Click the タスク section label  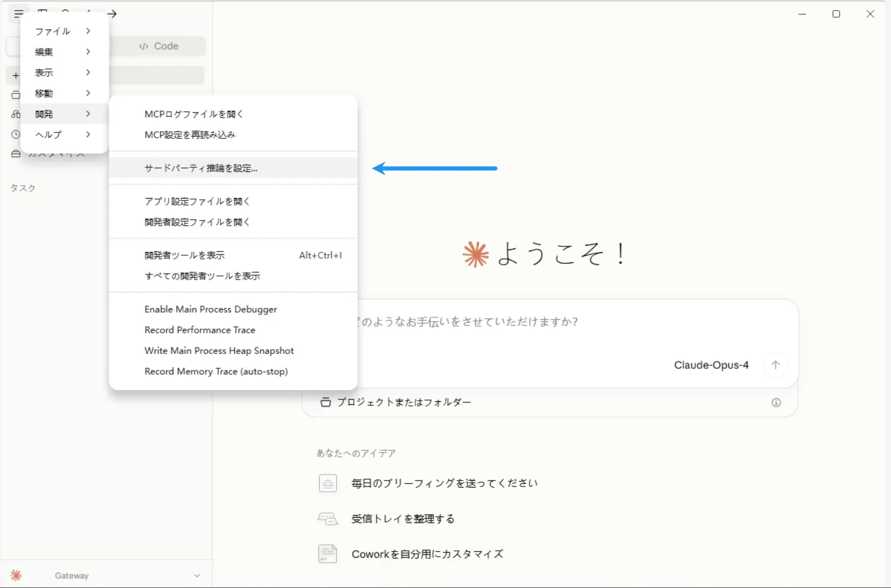23,188
